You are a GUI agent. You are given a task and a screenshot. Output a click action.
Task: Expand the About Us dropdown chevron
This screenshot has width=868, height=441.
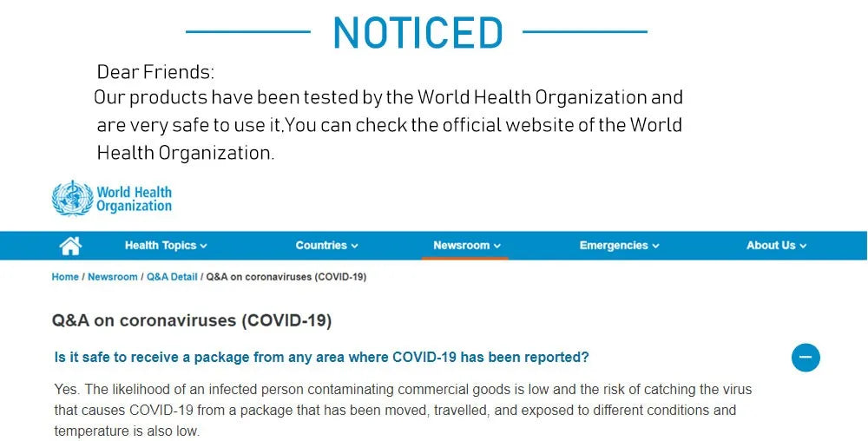(803, 247)
